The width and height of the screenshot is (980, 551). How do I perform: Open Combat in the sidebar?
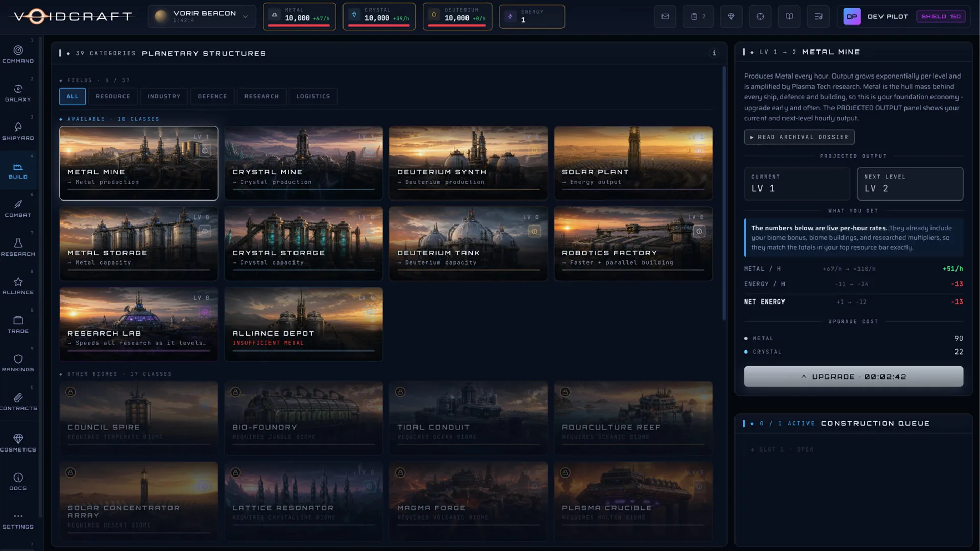coord(18,209)
